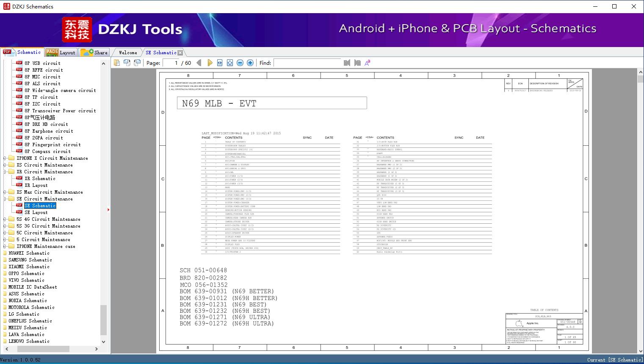Click the tree panel scroll up arrow
This screenshot has width=644, height=364.
point(103,63)
